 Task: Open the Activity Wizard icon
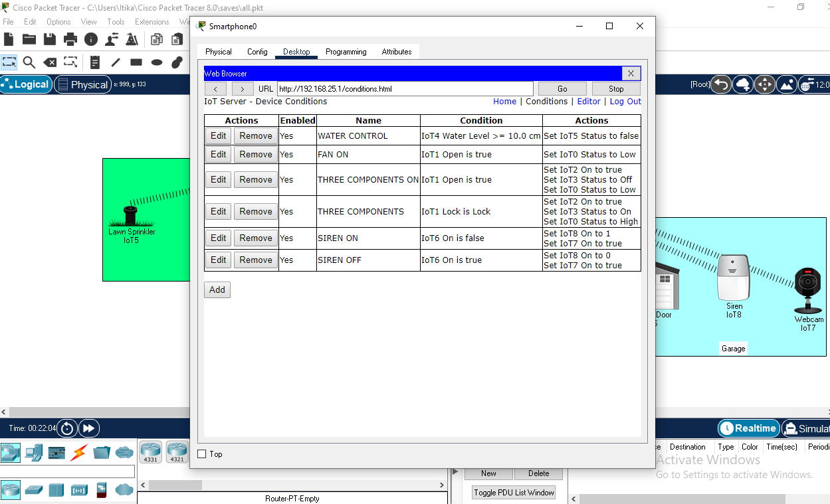tap(132, 39)
